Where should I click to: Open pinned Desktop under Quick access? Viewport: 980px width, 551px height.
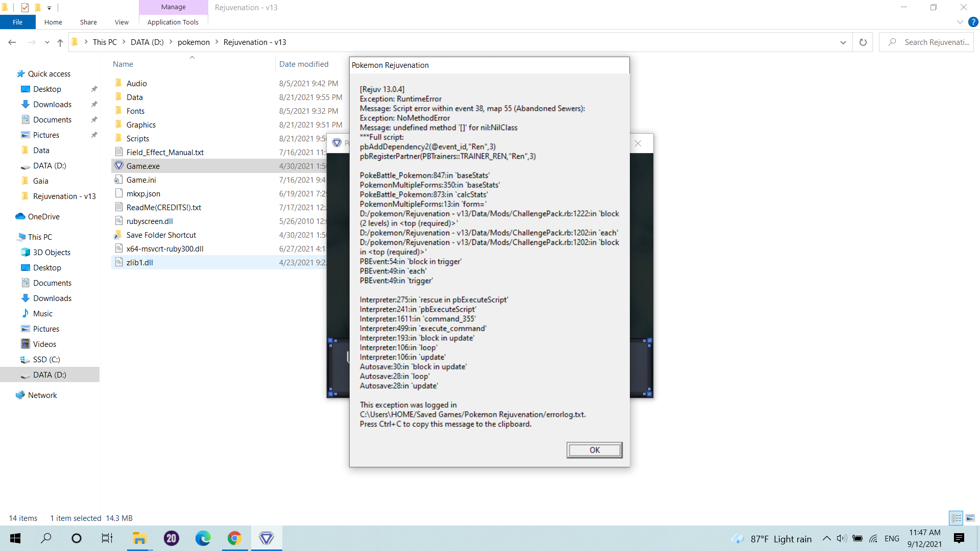click(47, 89)
